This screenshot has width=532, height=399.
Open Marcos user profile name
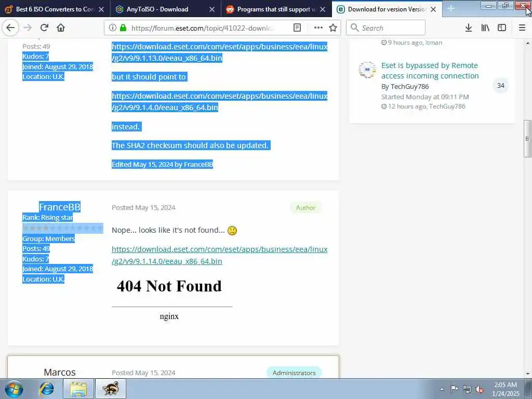click(x=60, y=372)
